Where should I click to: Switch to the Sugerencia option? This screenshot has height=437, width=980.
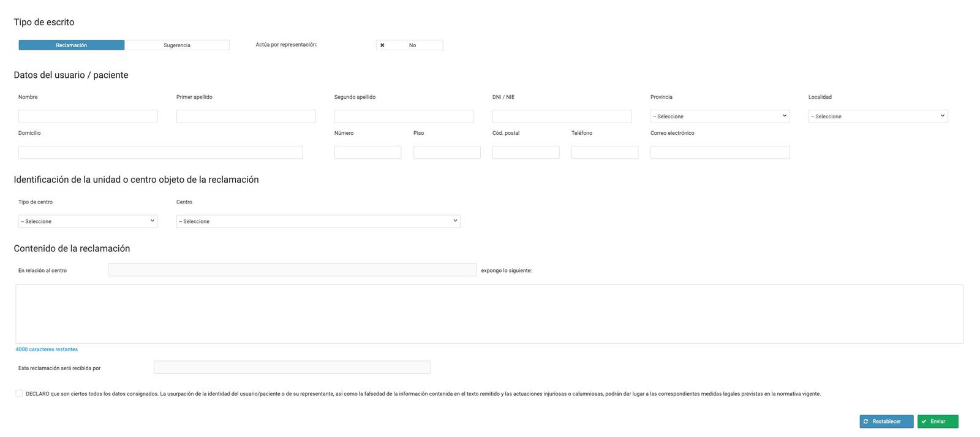point(177,45)
